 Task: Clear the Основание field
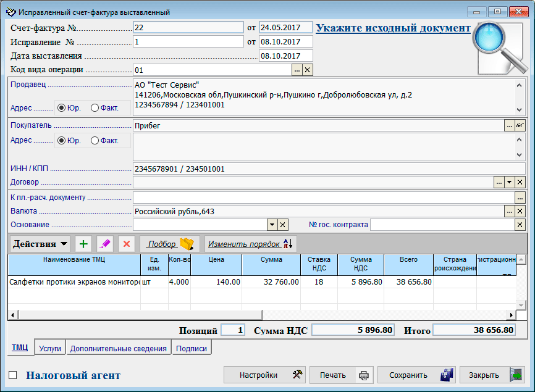click(282, 225)
